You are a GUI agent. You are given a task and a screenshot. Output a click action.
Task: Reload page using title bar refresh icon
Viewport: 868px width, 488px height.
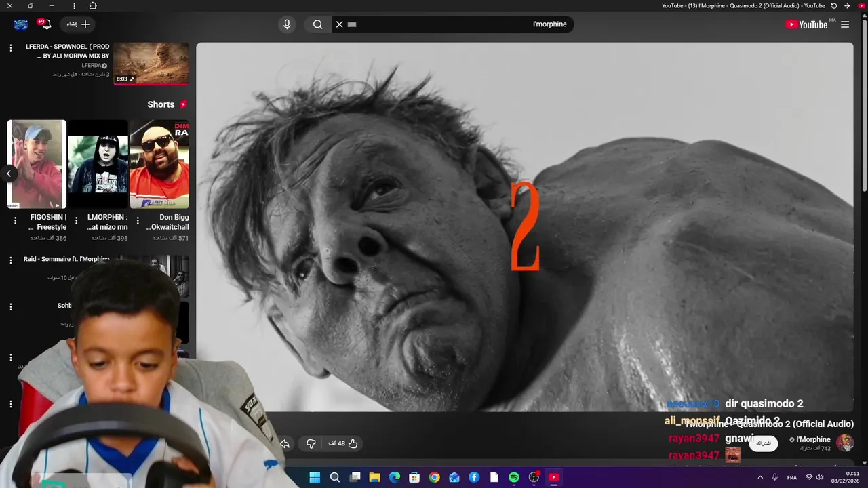coord(834,5)
